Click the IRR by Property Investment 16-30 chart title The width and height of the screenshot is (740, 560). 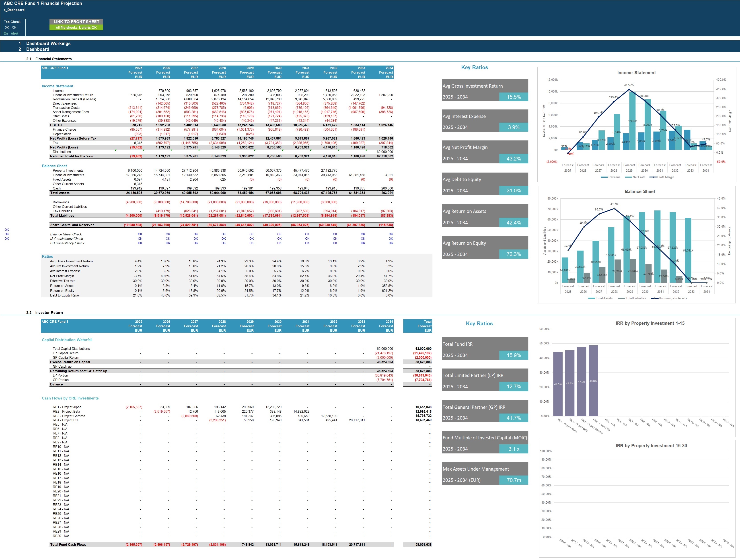point(651,446)
